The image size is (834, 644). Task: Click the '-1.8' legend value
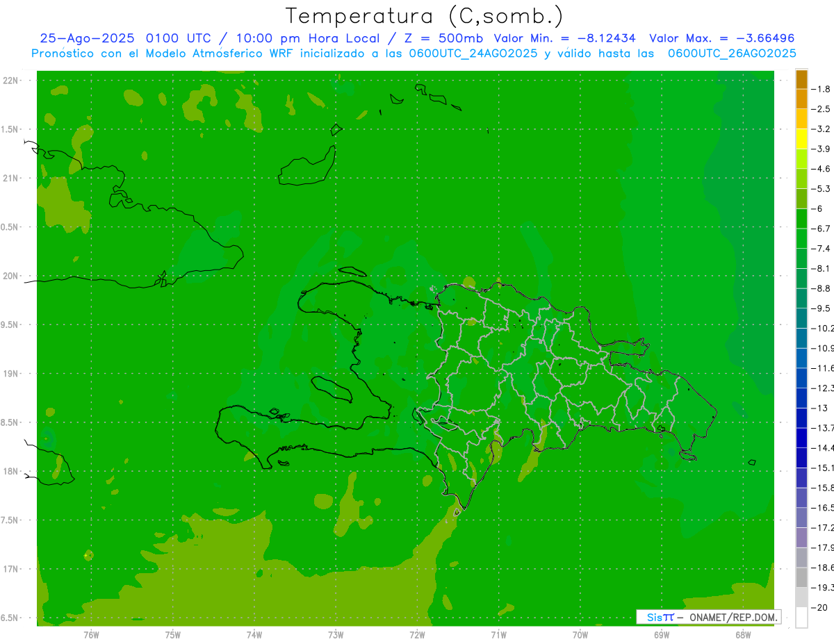(x=821, y=89)
